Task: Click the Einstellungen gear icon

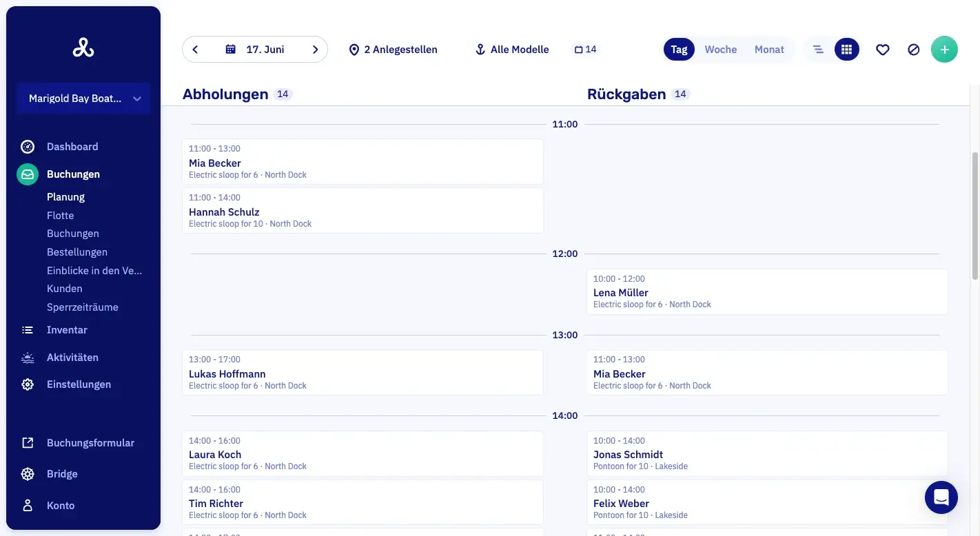Action: click(x=28, y=384)
